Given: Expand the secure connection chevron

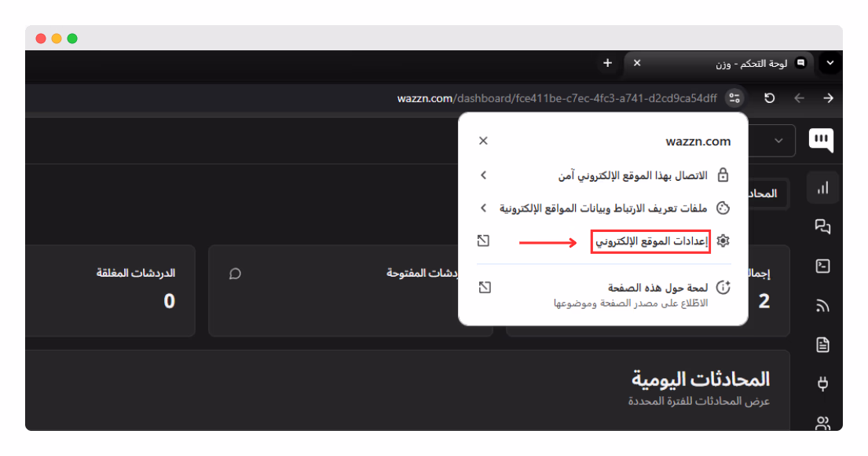Looking at the screenshot, I should pos(483,175).
